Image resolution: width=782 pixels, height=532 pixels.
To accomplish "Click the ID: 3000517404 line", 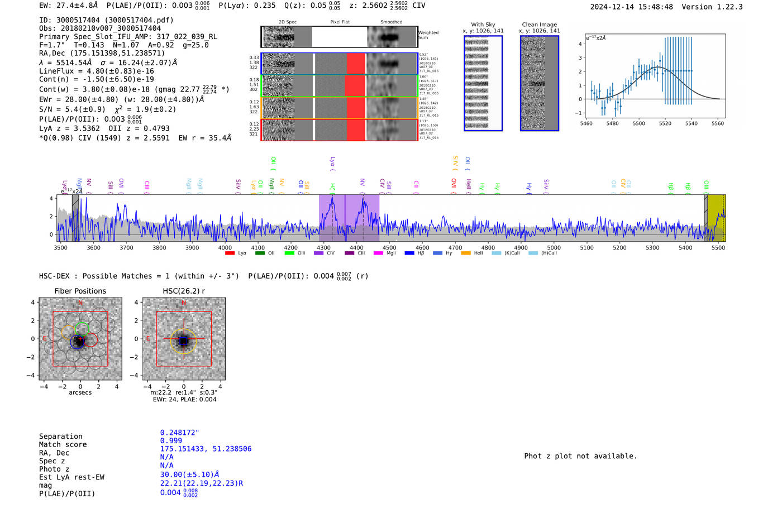I will pos(106,20).
